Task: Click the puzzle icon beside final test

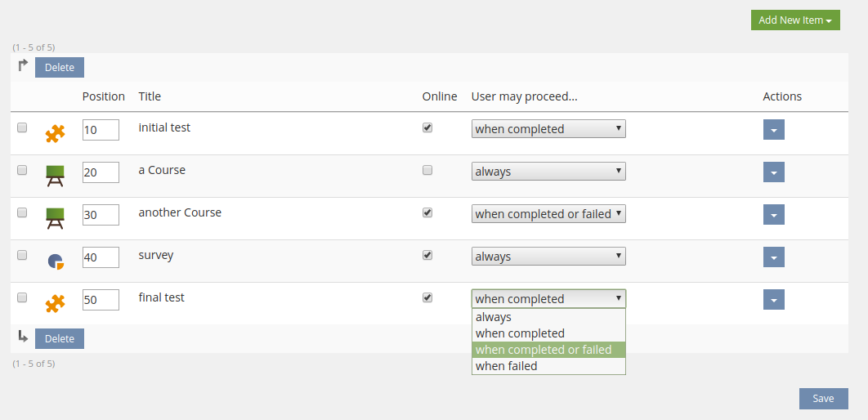Action: [x=55, y=303]
